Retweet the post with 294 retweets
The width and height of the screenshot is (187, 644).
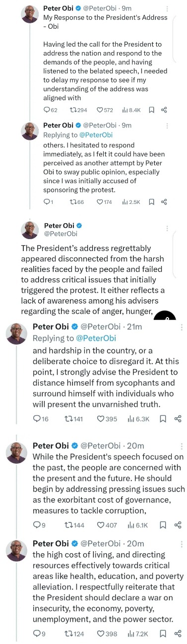point(79,110)
